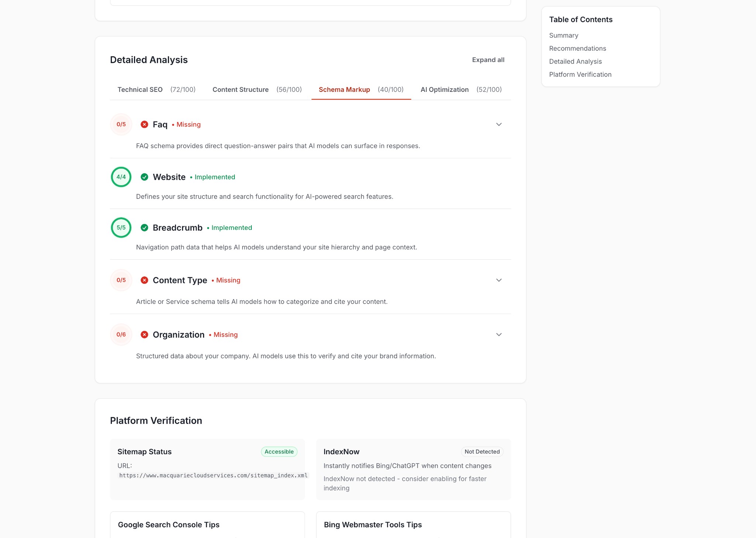Switch to the Technical SEO tab
The image size is (756, 538).
(x=156, y=90)
